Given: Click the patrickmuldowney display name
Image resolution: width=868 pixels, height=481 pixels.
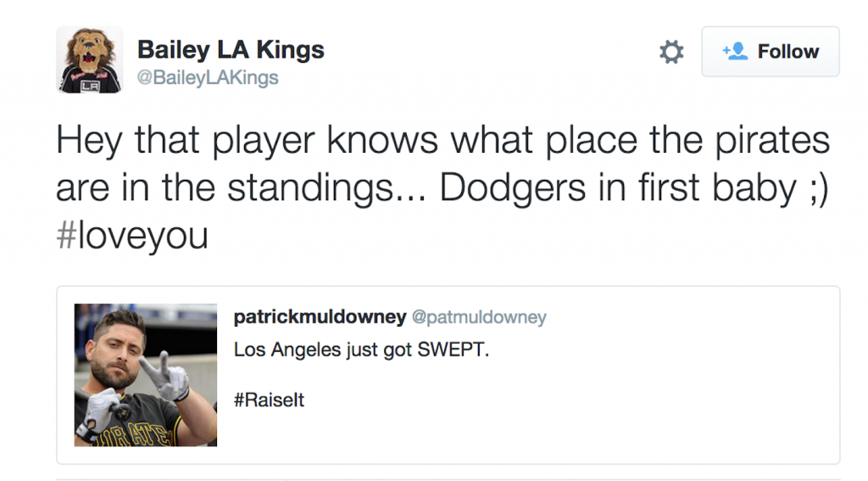Looking at the screenshot, I should (x=319, y=317).
